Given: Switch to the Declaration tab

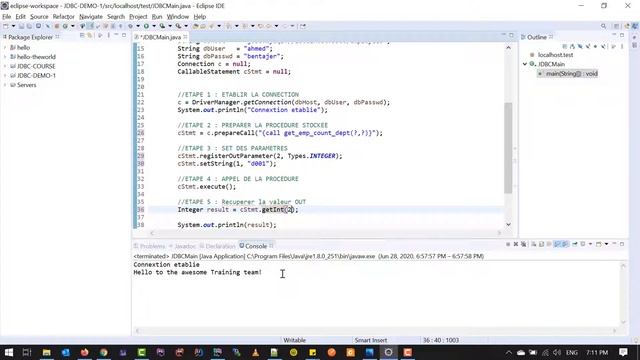Looking at the screenshot, I should point(218,246).
